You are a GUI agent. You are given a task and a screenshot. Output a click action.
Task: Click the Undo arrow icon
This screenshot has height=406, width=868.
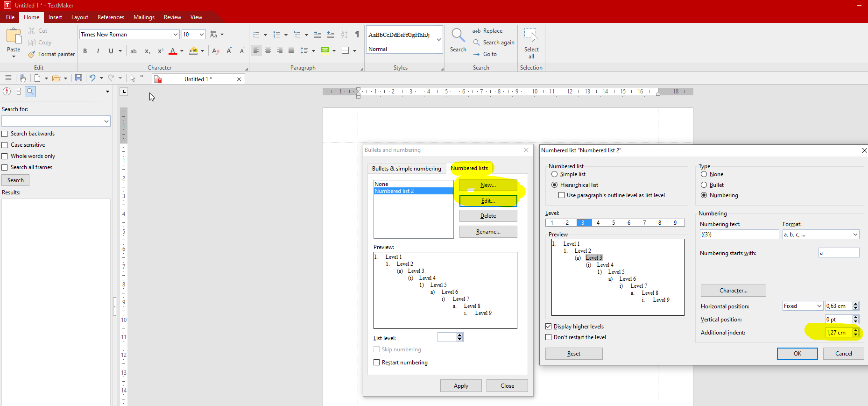pos(92,78)
